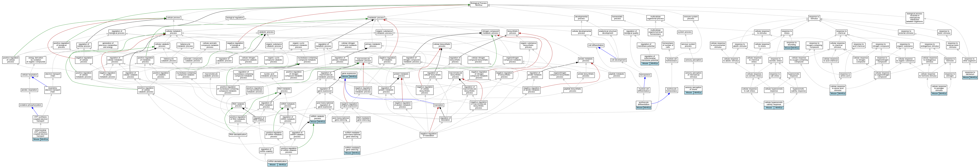
Task: Click the 'myeloid cell differentiation' node
Action: (644, 90)
